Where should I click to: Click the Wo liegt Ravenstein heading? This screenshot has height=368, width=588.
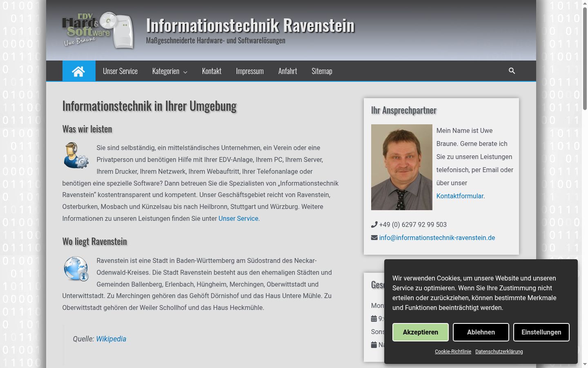pyautogui.click(x=95, y=242)
